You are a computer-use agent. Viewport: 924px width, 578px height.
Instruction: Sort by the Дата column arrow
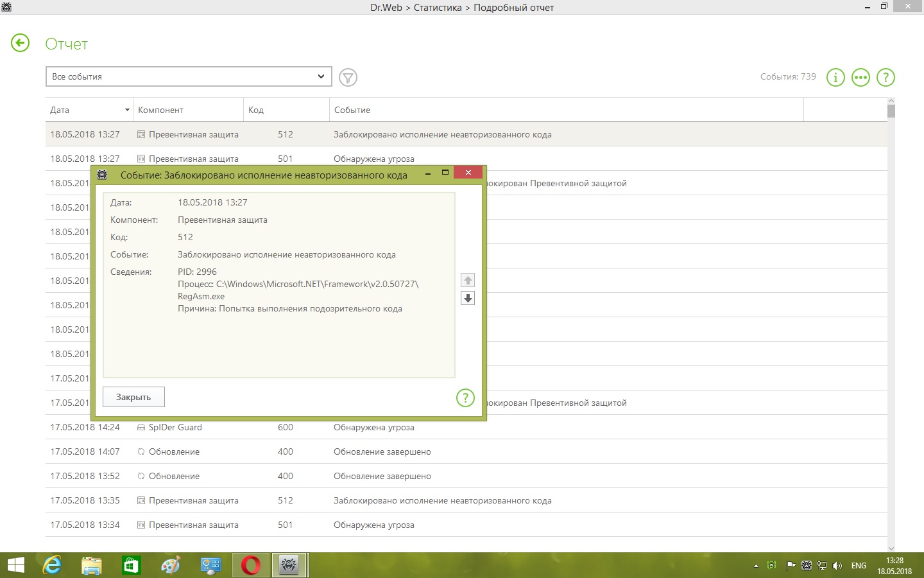127,110
